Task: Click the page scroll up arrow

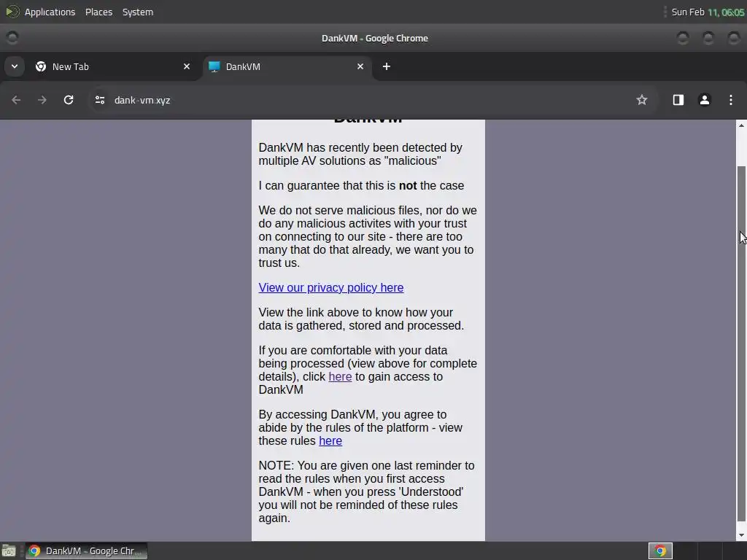Action: [x=741, y=125]
